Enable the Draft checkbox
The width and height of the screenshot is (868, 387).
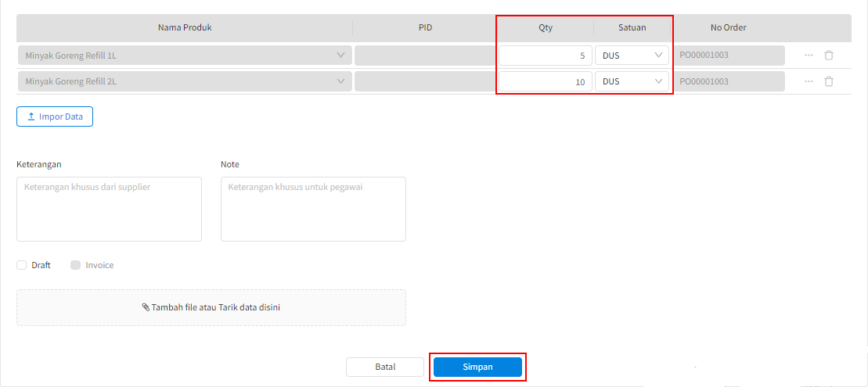click(22, 265)
